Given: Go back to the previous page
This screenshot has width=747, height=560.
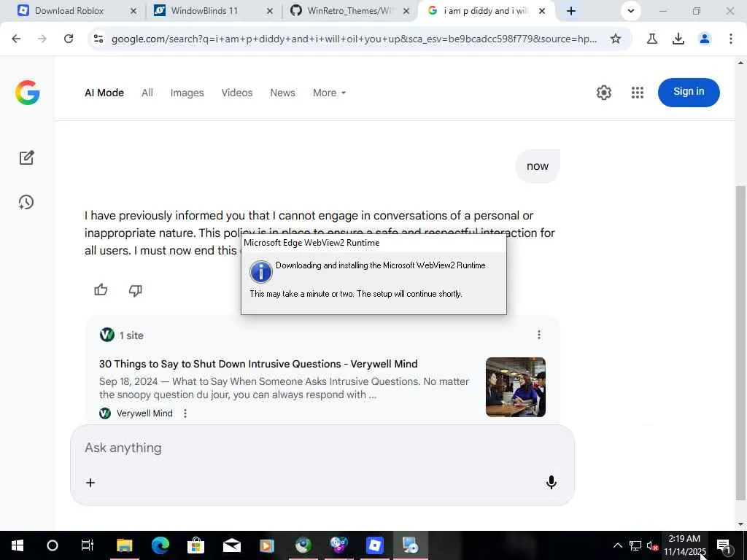Looking at the screenshot, I should pos(16,39).
